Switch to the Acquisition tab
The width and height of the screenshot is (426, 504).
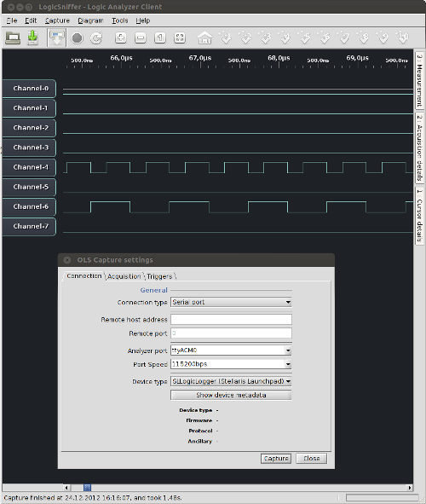[x=124, y=276]
